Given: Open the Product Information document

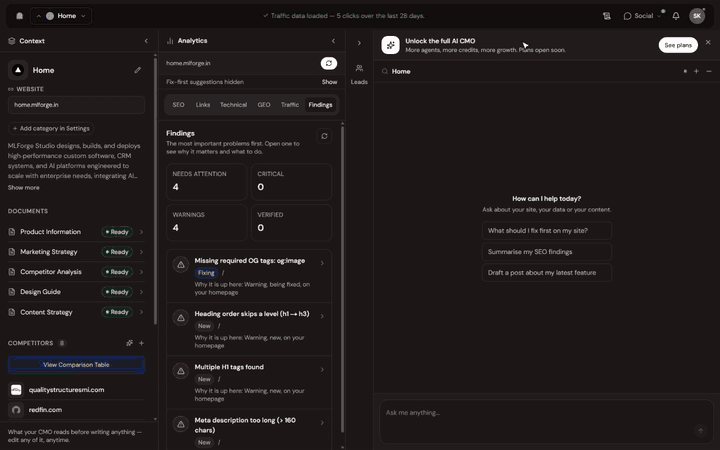Looking at the screenshot, I should [76, 232].
